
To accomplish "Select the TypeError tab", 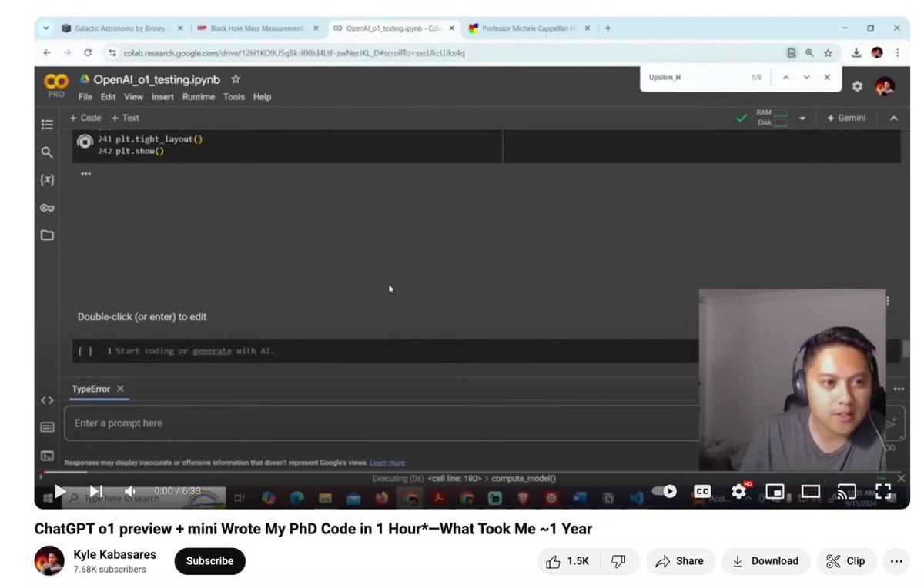I will click(91, 389).
